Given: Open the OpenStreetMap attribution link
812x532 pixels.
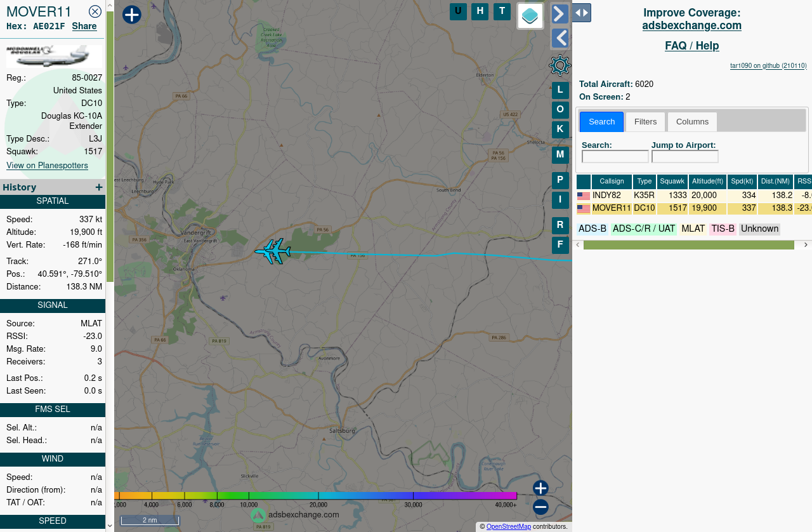Looking at the screenshot, I should 508,527.
